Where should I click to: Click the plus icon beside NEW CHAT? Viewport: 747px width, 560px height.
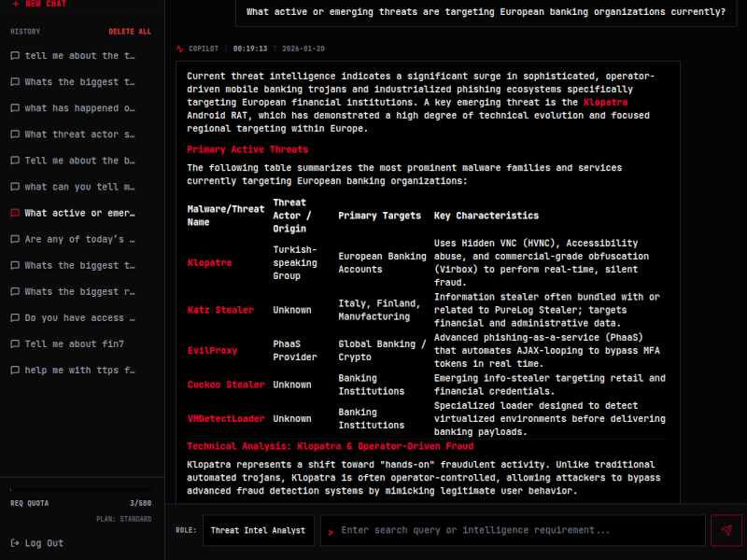(x=13, y=5)
